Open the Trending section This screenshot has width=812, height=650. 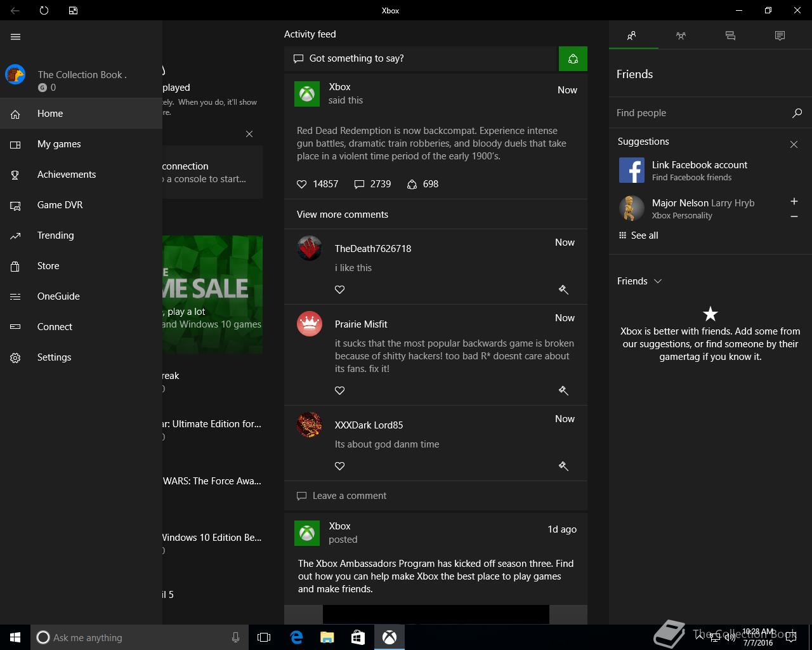81,235
